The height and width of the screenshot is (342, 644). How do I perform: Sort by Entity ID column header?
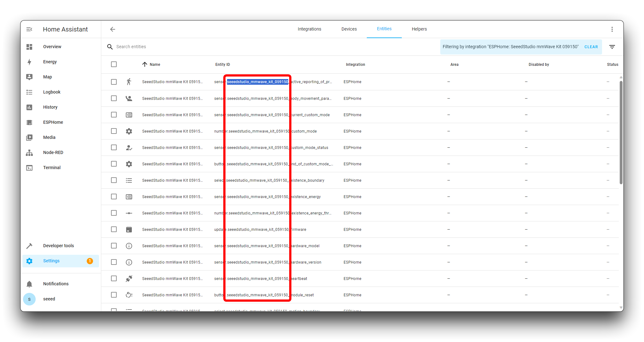222,65
